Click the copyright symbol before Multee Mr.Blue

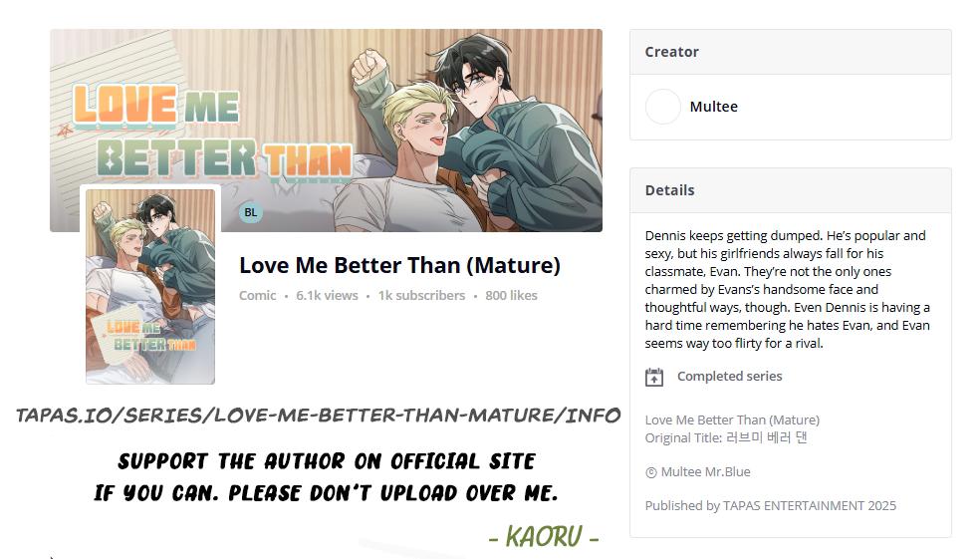tap(650, 472)
